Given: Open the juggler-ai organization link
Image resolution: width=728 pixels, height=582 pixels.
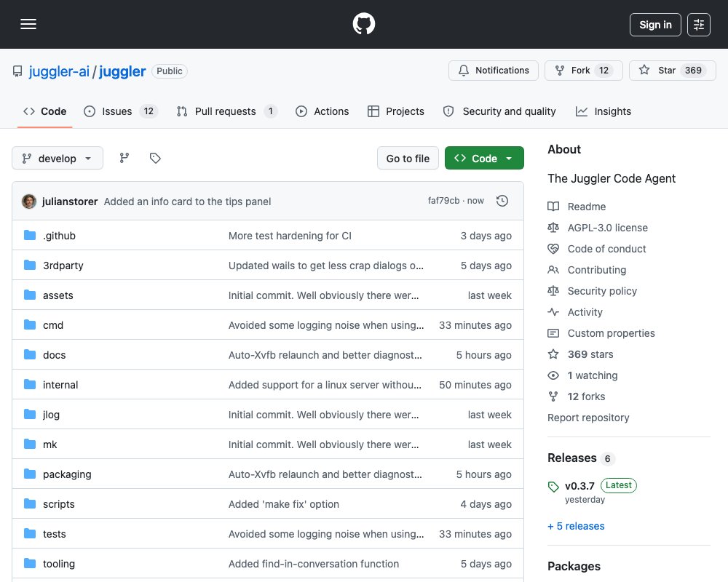Looking at the screenshot, I should [59, 71].
